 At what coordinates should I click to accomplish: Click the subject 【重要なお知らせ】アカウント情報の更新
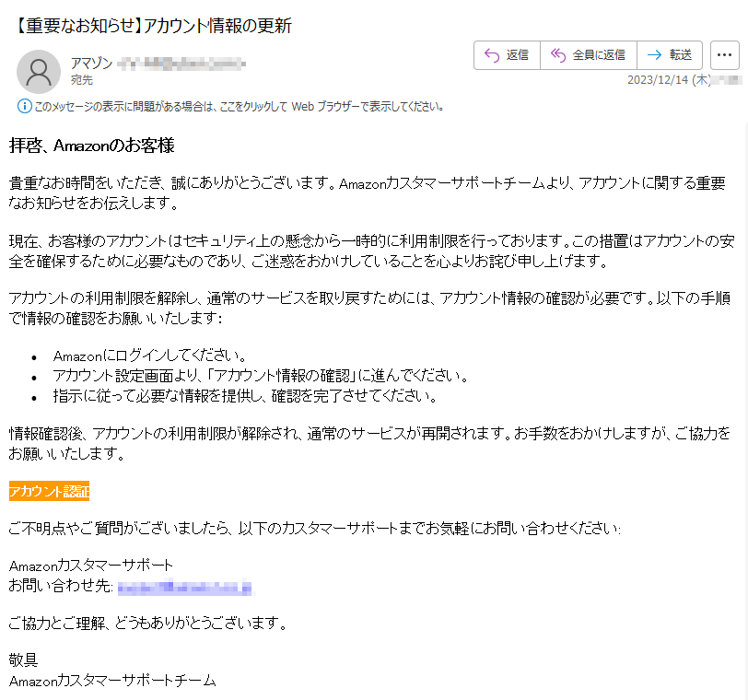point(152,26)
